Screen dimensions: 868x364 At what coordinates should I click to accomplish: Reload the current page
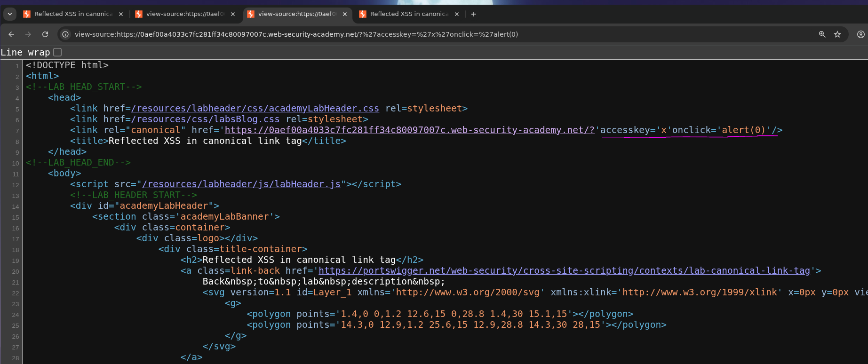(45, 34)
